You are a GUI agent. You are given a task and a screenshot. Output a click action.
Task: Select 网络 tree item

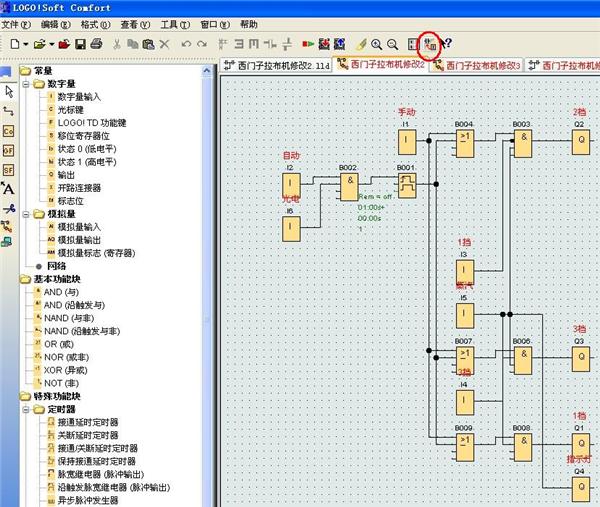click(57, 266)
